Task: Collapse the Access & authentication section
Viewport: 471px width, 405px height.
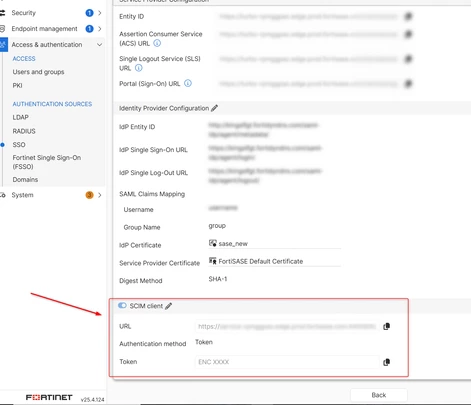Action: click(x=99, y=45)
